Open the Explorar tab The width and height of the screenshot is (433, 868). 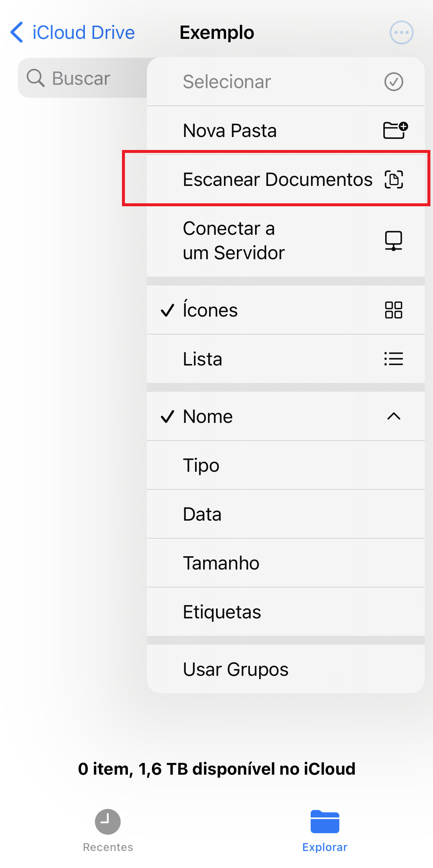coord(325,829)
